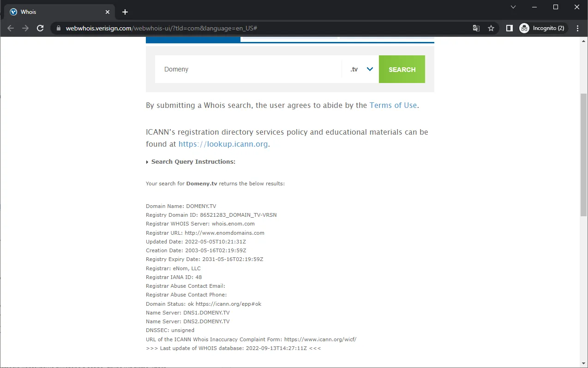The width and height of the screenshot is (588, 368).
Task: Open a new browser tab
Action: 125,12
